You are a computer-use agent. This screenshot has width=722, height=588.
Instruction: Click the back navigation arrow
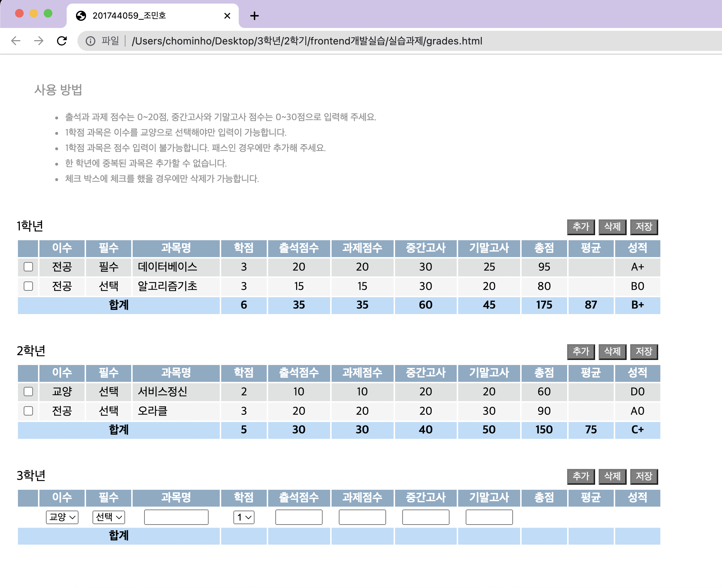coord(15,41)
